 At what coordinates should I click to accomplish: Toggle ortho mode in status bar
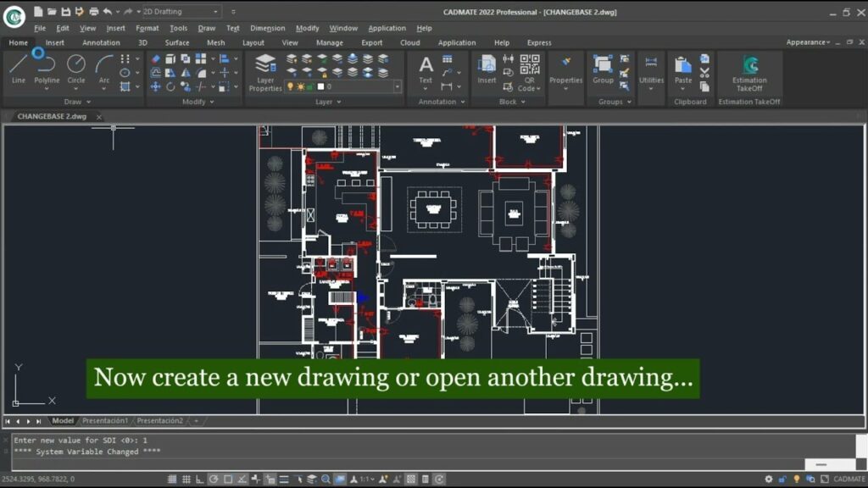pos(201,479)
